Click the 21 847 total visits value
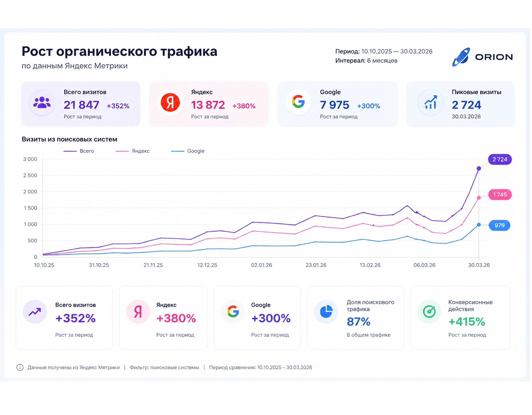 [x=81, y=105]
